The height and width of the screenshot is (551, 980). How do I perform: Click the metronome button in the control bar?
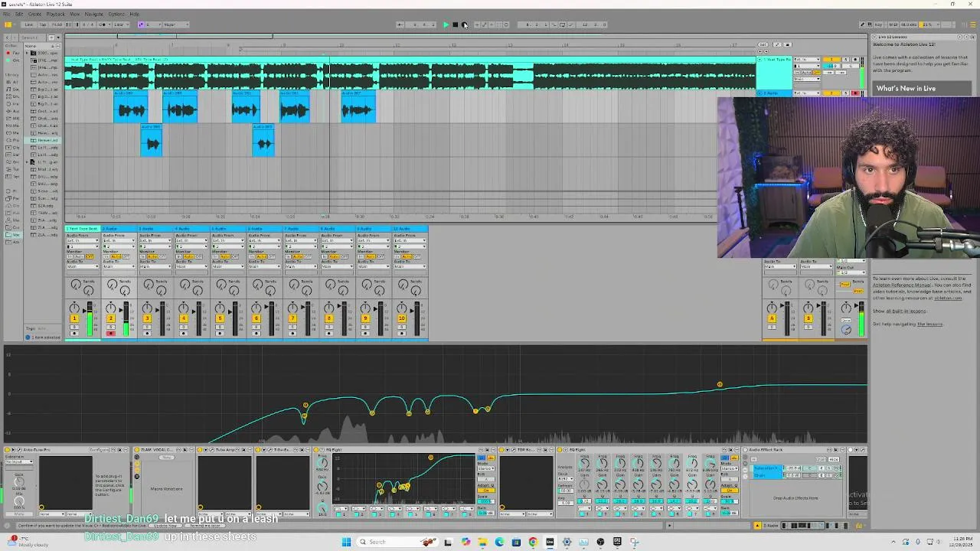103,24
